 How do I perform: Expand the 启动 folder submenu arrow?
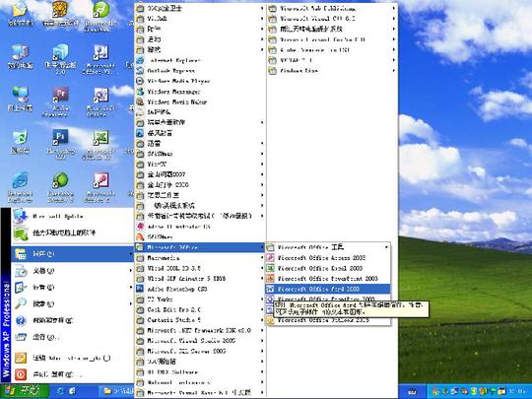(262, 39)
